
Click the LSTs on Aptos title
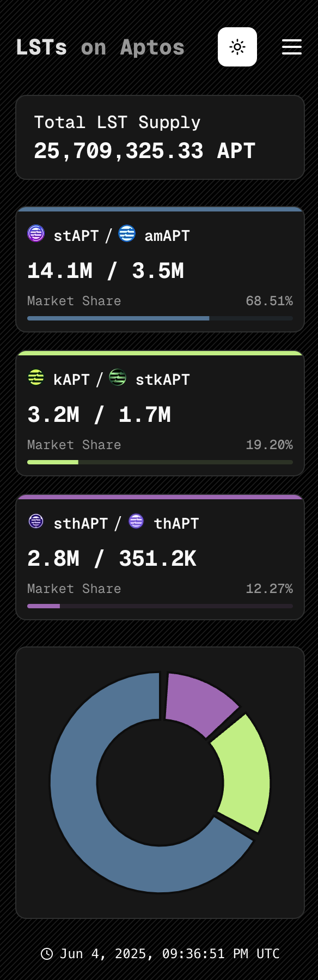(100, 47)
